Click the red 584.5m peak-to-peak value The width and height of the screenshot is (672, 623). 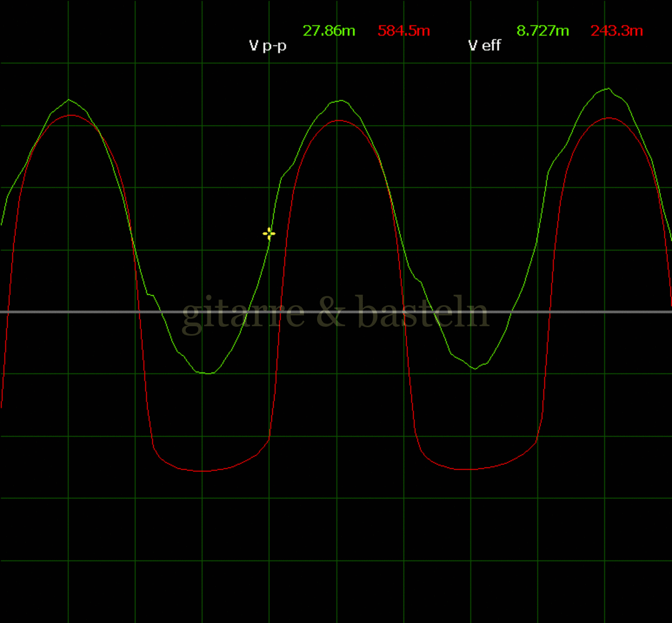coord(404,31)
